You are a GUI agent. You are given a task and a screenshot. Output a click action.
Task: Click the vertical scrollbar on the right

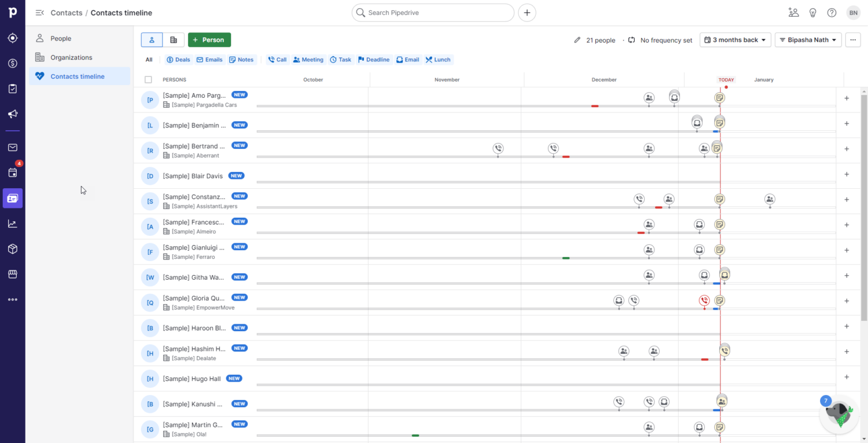[864, 203]
